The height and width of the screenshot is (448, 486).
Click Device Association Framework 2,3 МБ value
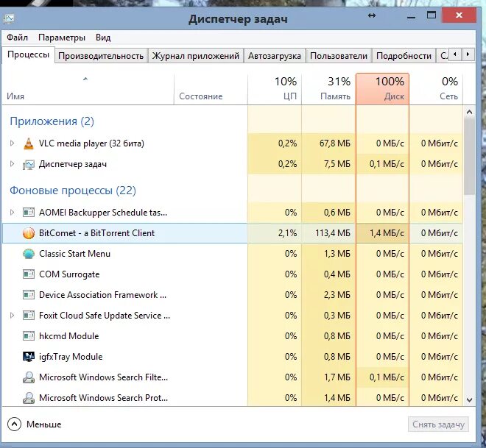coord(337,295)
